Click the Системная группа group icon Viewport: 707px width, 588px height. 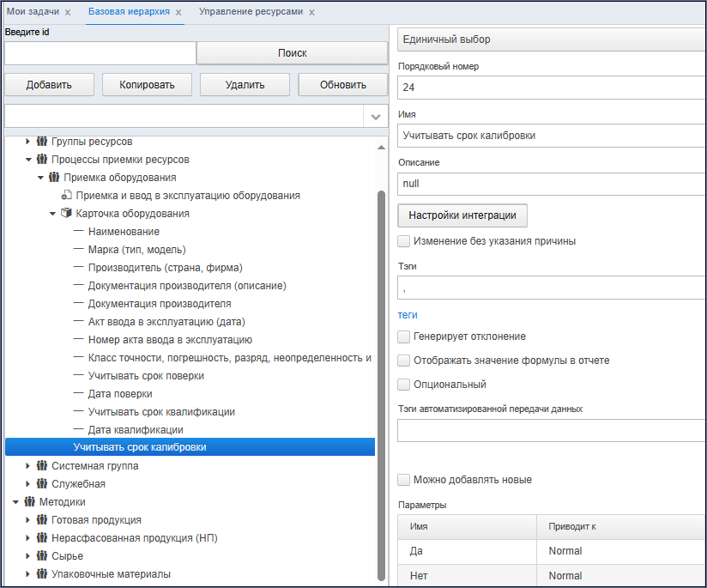42,466
